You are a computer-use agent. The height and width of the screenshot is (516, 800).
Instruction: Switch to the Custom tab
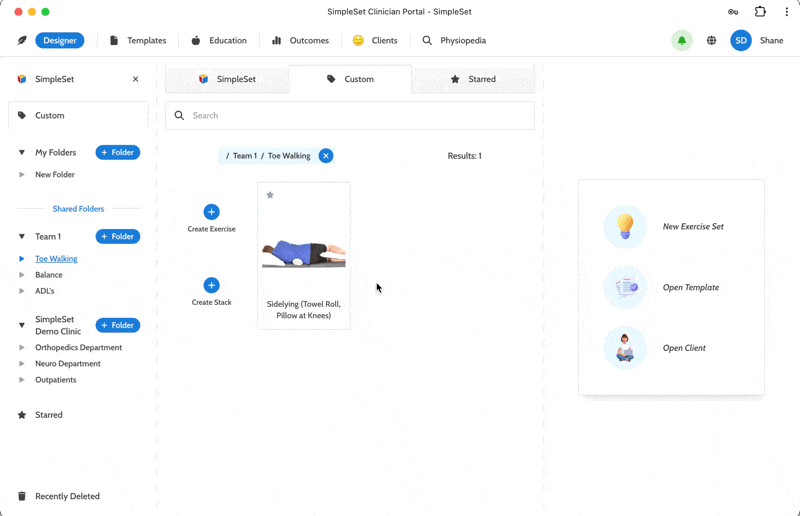pyautogui.click(x=350, y=79)
